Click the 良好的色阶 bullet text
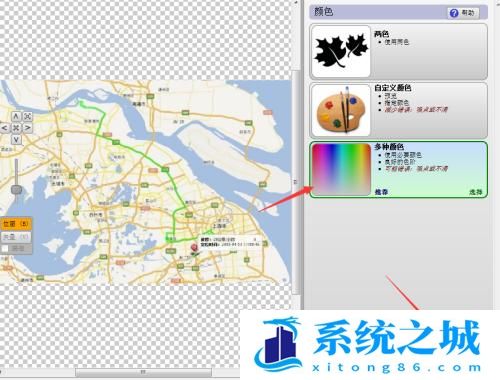This screenshot has width=500, height=380. (x=400, y=162)
